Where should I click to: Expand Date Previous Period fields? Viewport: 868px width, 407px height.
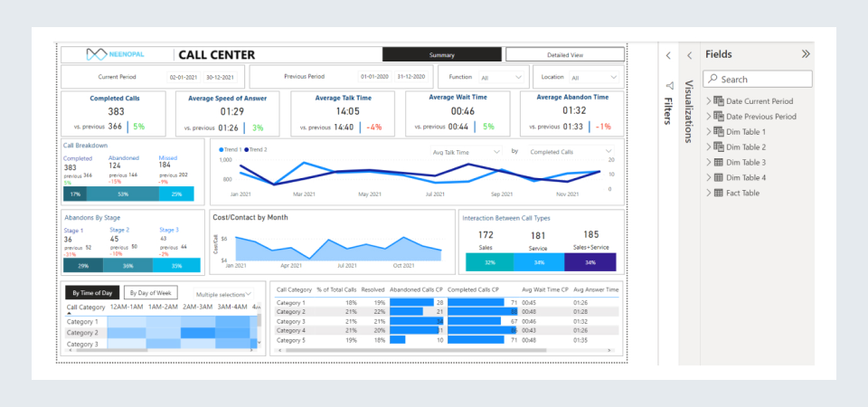(x=709, y=117)
